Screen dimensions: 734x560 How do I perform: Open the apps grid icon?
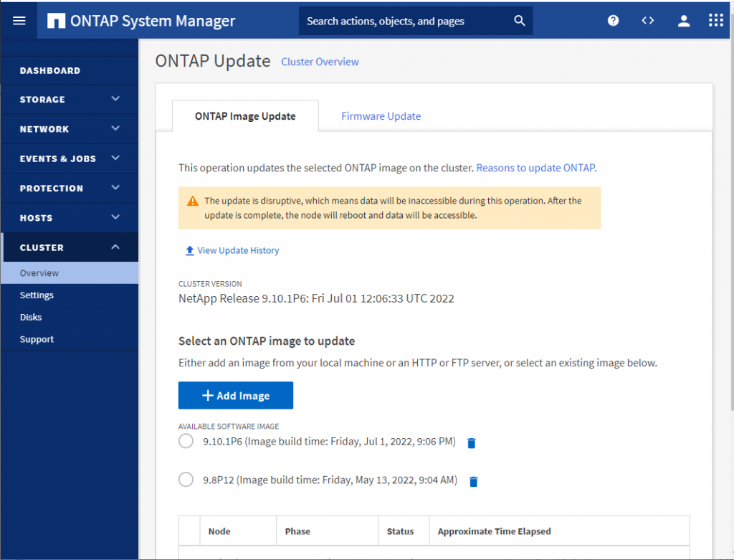pyautogui.click(x=716, y=20)
